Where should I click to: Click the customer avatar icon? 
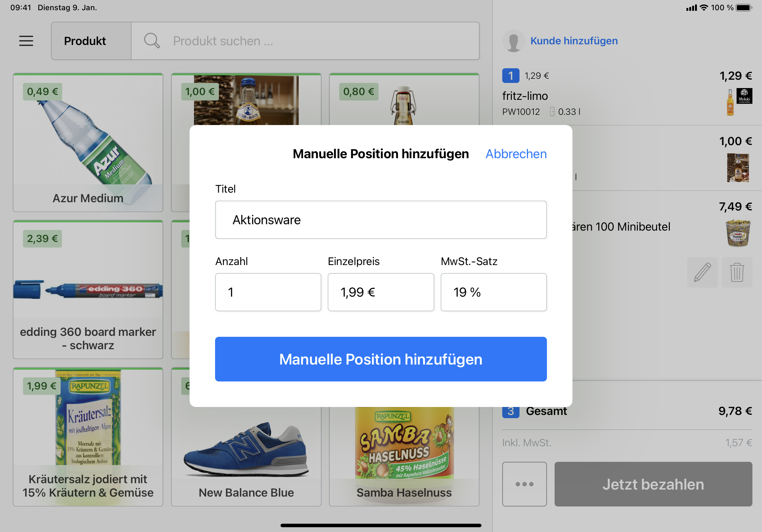click(513, 41)
